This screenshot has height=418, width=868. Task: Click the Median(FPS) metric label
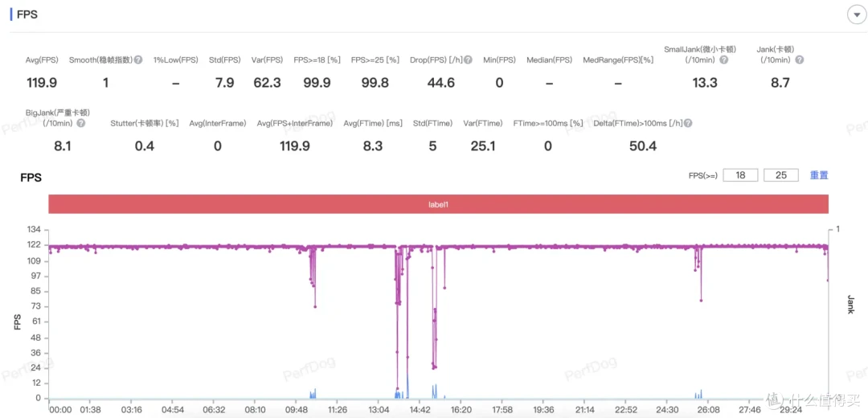[x=549, y=59]
